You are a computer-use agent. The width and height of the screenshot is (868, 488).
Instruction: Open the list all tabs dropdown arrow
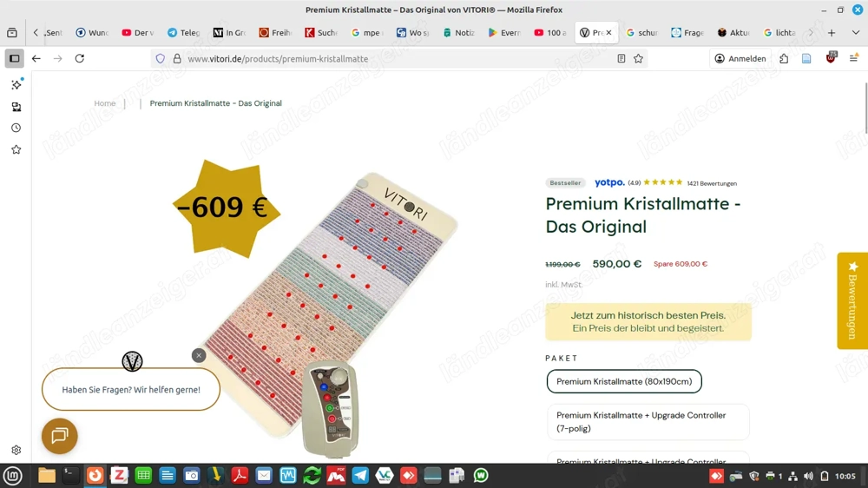(855, 33)
